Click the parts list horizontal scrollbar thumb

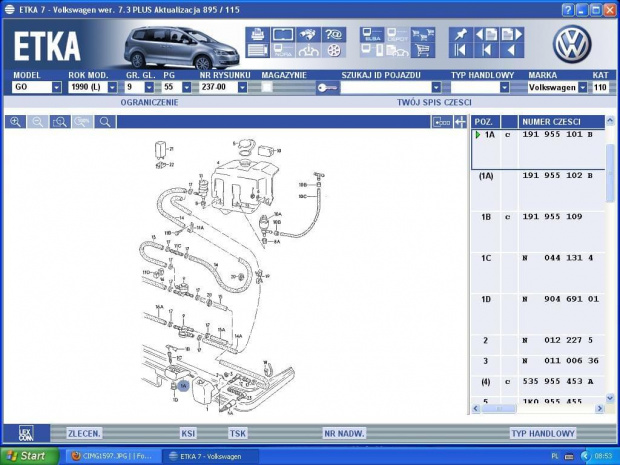point(499,408)
